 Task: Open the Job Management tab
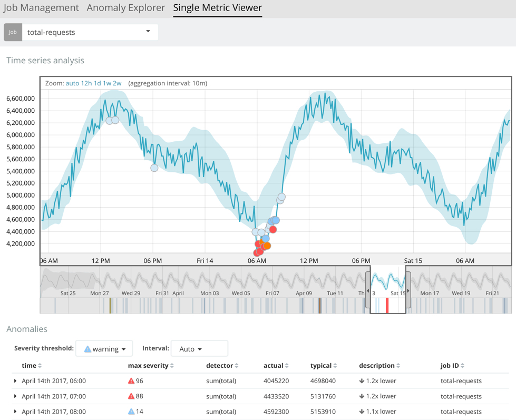pyautogui.click(x=42, y=7)
